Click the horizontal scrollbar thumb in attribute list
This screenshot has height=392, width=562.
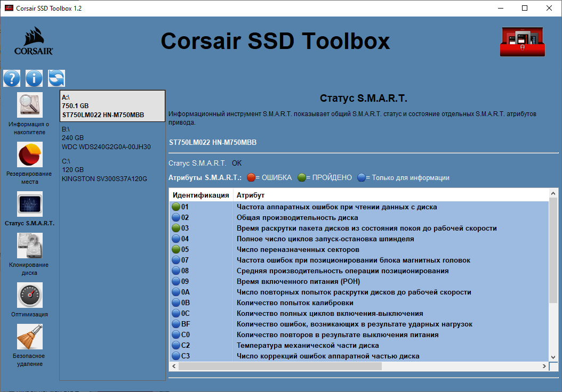(280, 366)
